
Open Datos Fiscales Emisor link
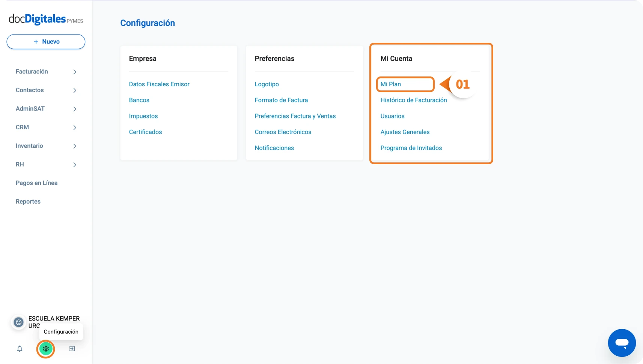tap(159, 84)
